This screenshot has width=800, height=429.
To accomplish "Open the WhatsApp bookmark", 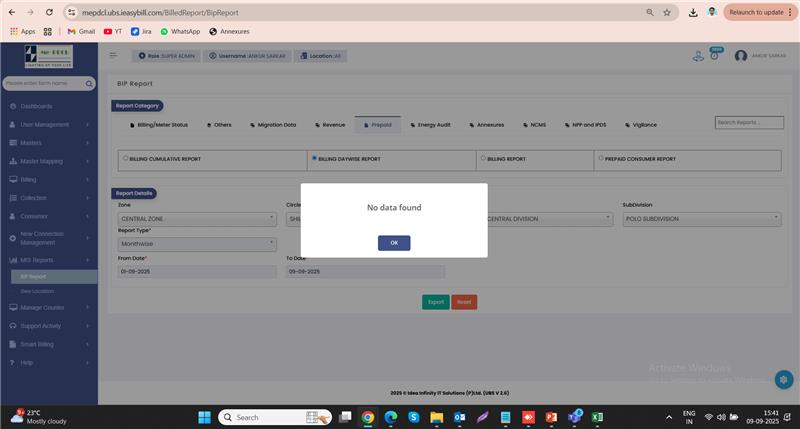I will pos(180,32).
